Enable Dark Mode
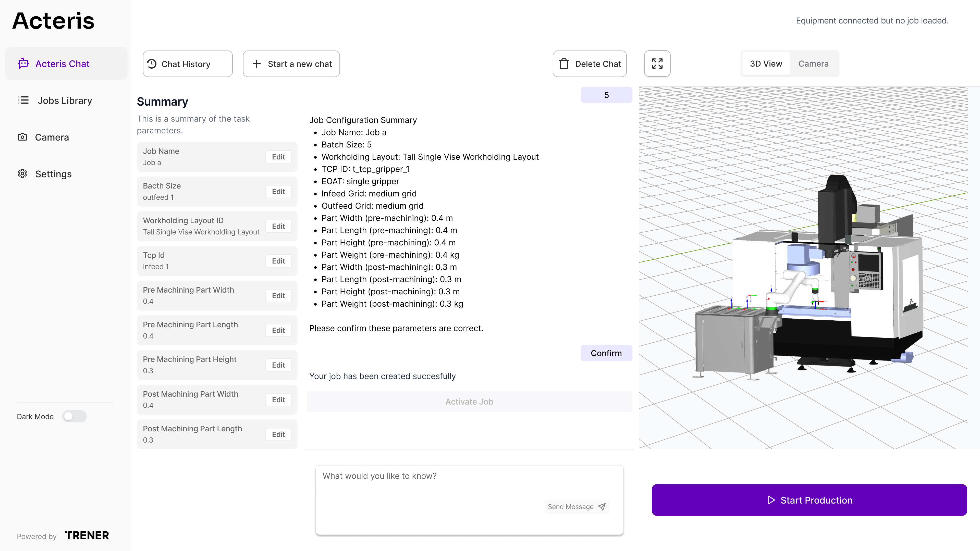Screen dimensions: 980x551 [x=75, y=416]
